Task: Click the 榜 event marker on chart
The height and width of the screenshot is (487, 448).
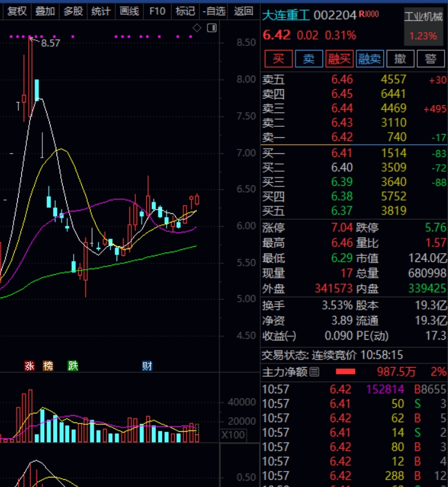Action: [48, 366]
